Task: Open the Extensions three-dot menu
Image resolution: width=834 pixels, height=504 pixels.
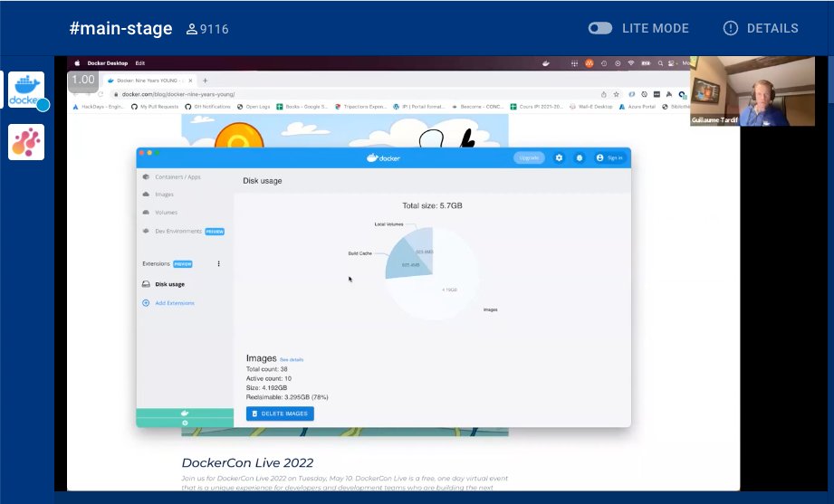Action: click(x=218, y=263)
